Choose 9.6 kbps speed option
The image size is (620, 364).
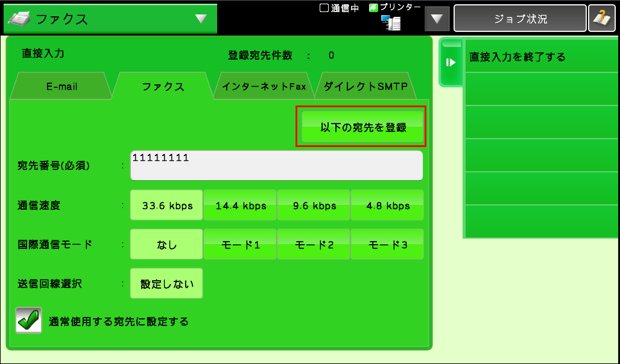[x=314, y=206]
